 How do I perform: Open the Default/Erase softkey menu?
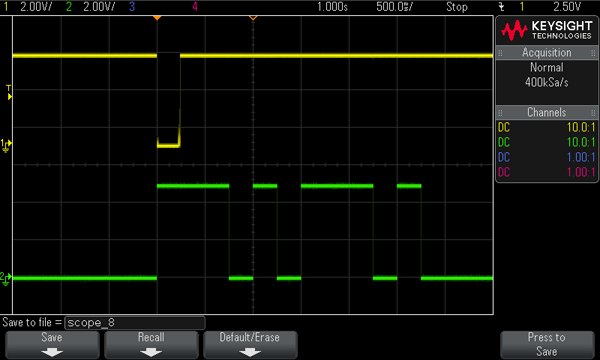tap(250, 345)
